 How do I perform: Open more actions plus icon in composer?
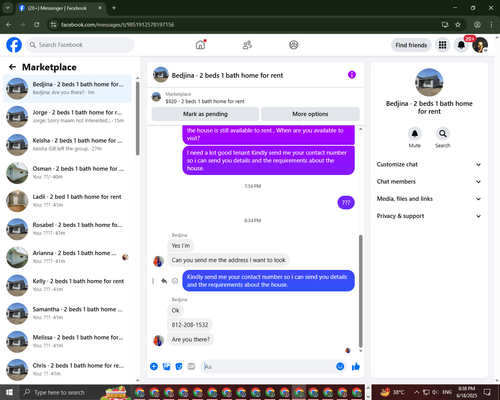pyautogui.click(x=154, y=367)
